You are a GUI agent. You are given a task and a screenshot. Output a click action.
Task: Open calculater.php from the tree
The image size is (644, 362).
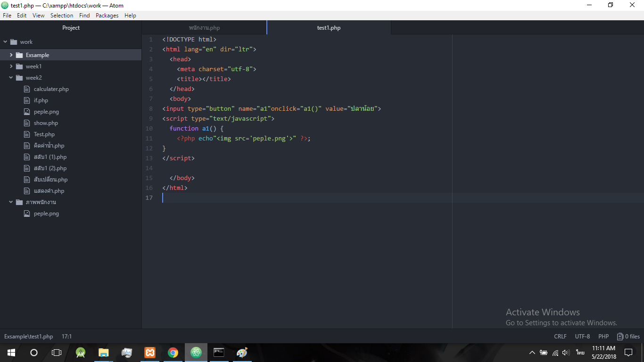(51, 89)
